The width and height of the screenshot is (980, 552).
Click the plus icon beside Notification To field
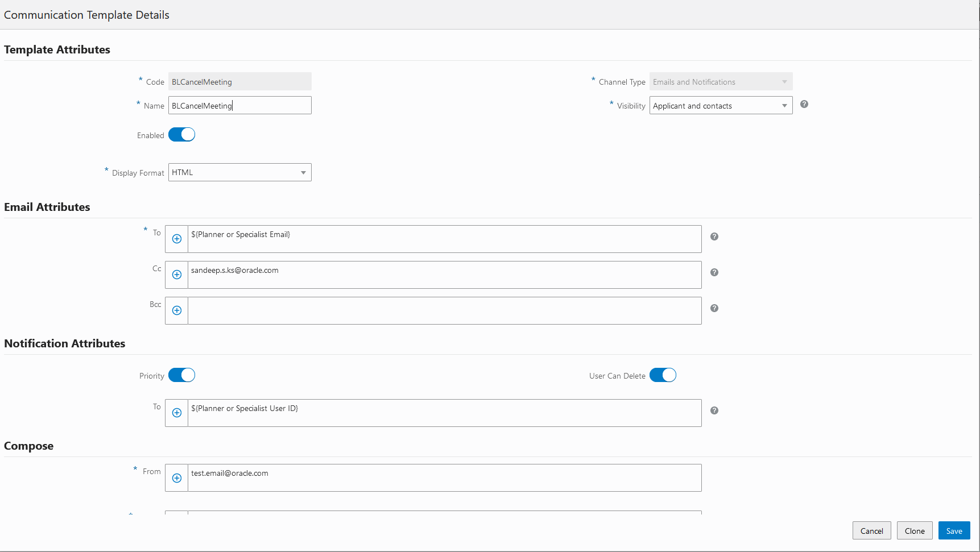[x=177, y=413]
